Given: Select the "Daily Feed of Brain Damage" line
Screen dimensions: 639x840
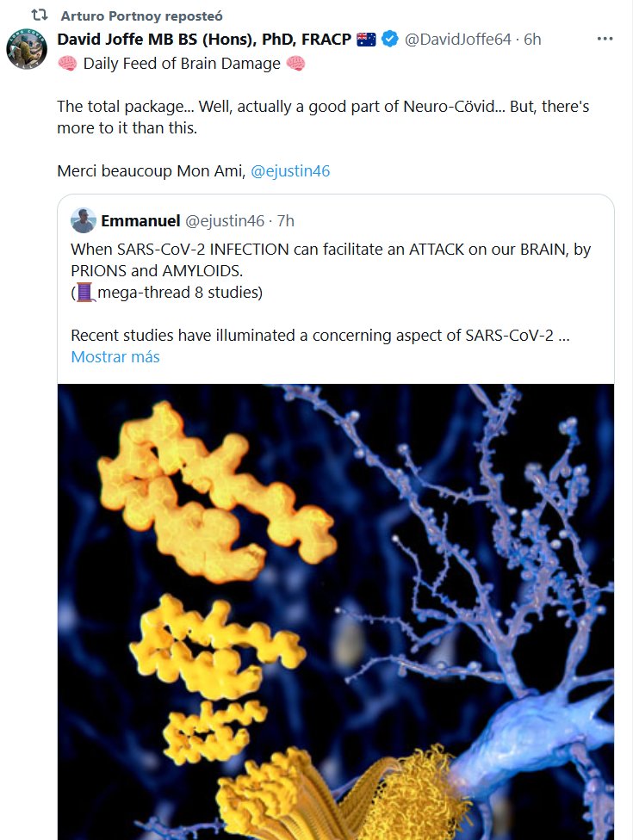Looking at the screenshot, I should pos(181,64).
